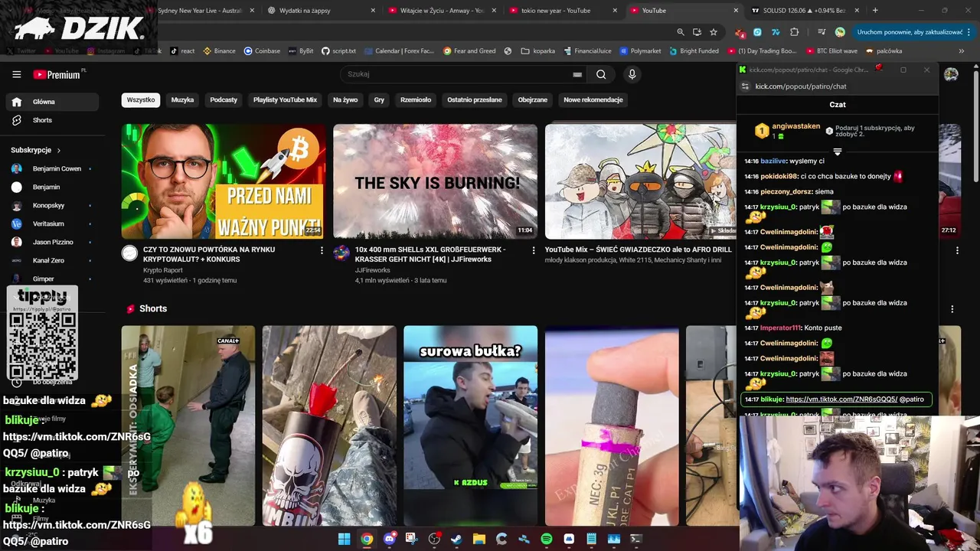The width and height of the screenshot is (980, 551).
Task: Click the Kick chat leaderboard rank badge
Action: coord(762,131)
